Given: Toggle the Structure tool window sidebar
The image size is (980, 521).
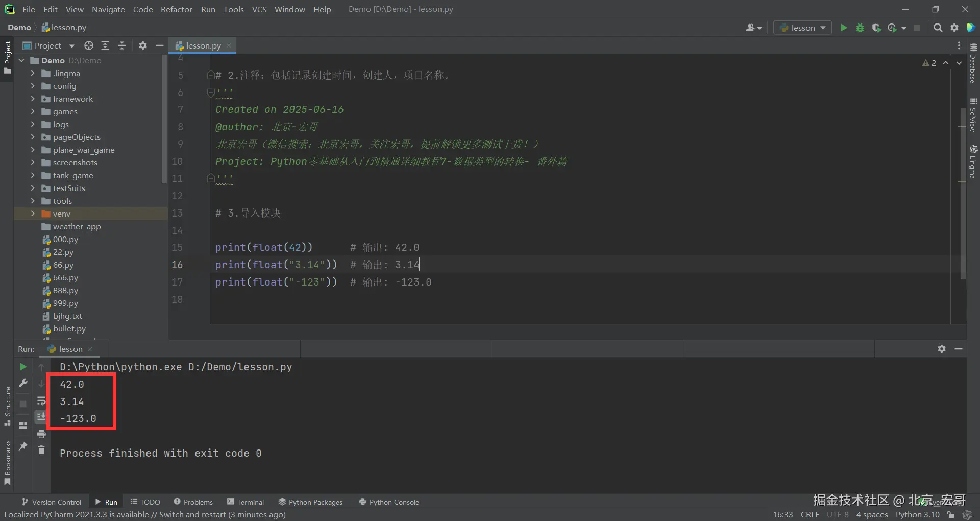Looking at the screenshot, I should [7, 407].
